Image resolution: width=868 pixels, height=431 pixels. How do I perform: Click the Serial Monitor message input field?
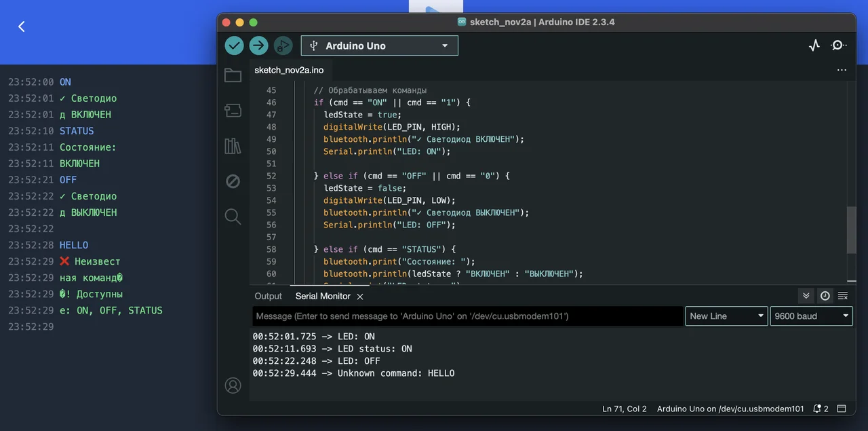(467, 316)
